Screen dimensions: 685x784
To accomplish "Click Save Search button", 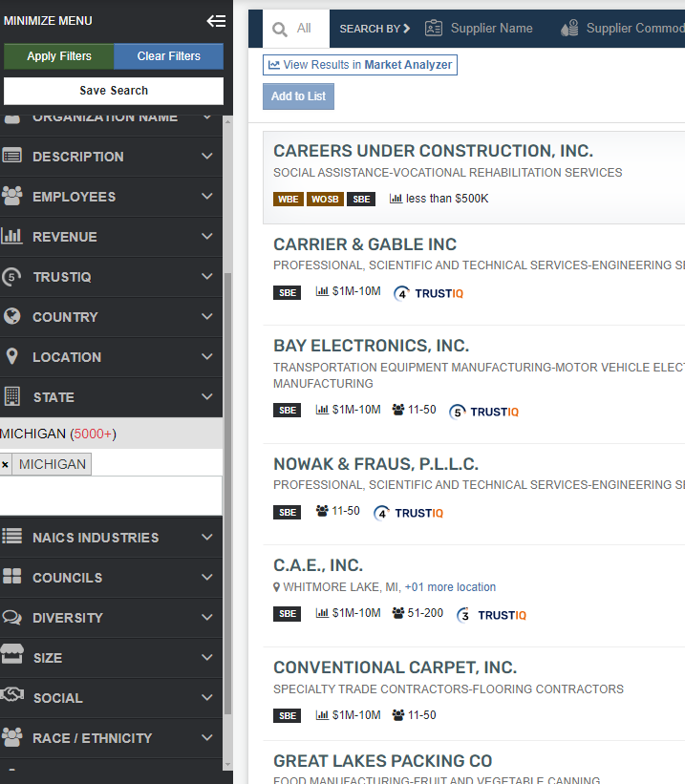I will (114, 91).
